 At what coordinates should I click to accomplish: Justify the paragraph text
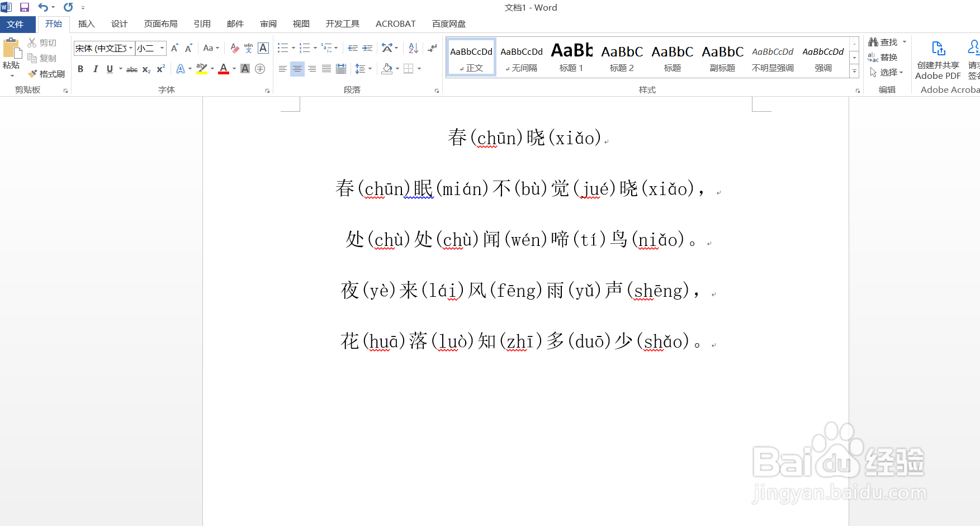coord(326,69)
